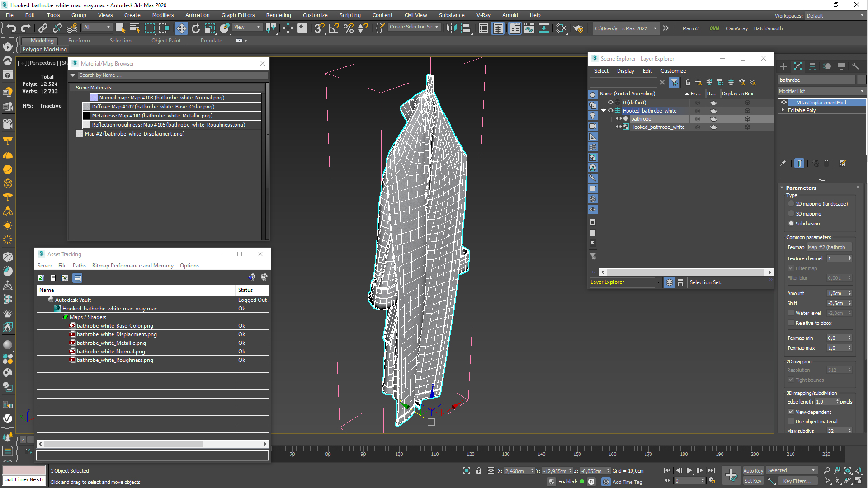
Task: Activate the Select Object tool
Action: click(120, 28)
